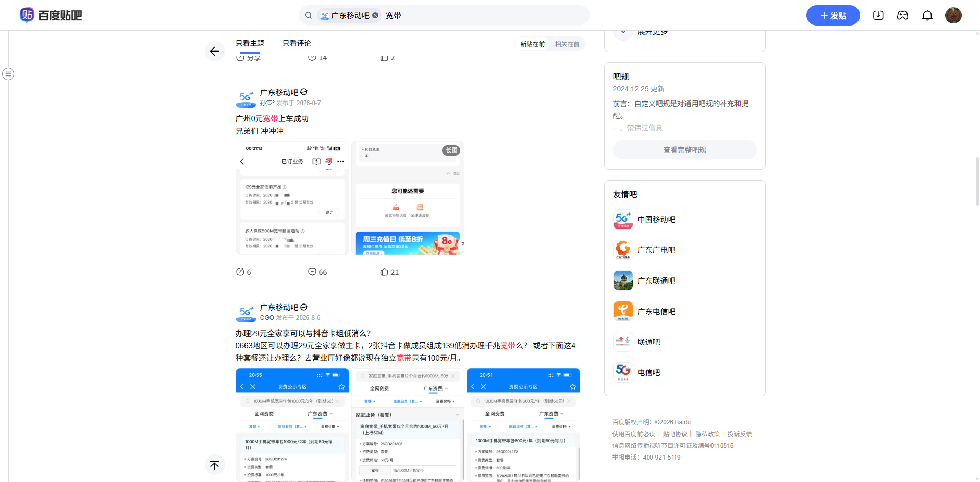The image size is (980, 482).
Task: Open 隐私政策 footer link
Action: (x=707, y=434)
